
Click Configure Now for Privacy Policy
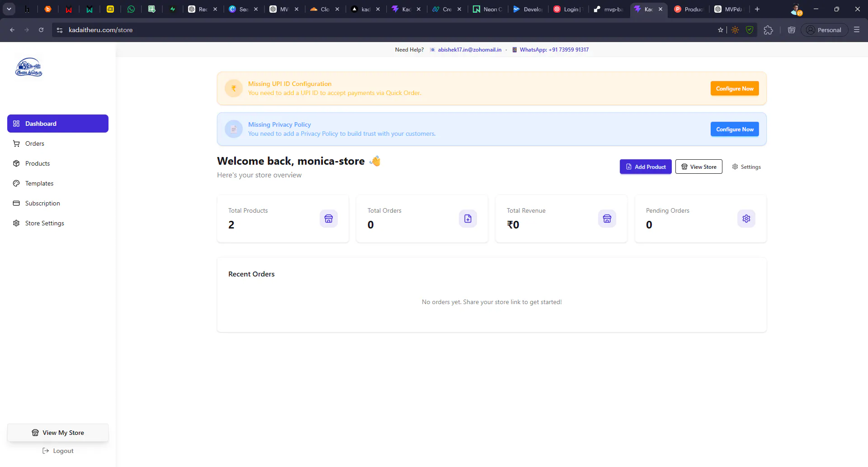pos(735,129)
